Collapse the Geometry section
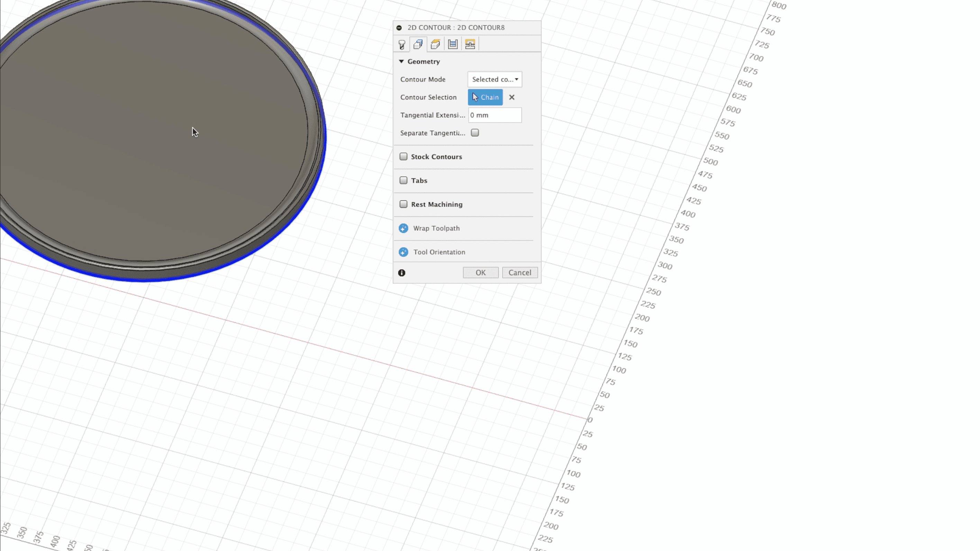The image size is (980, 551). pos(401,61)
